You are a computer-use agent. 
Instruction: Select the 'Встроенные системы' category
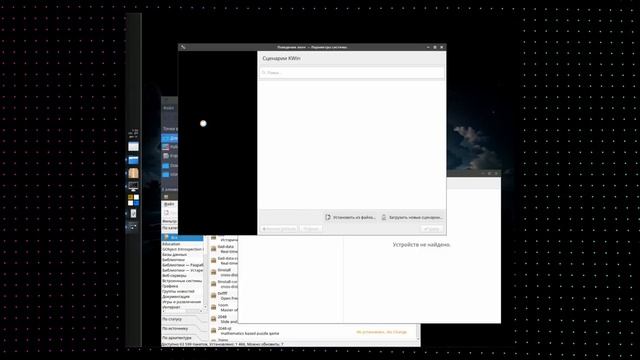182,281
